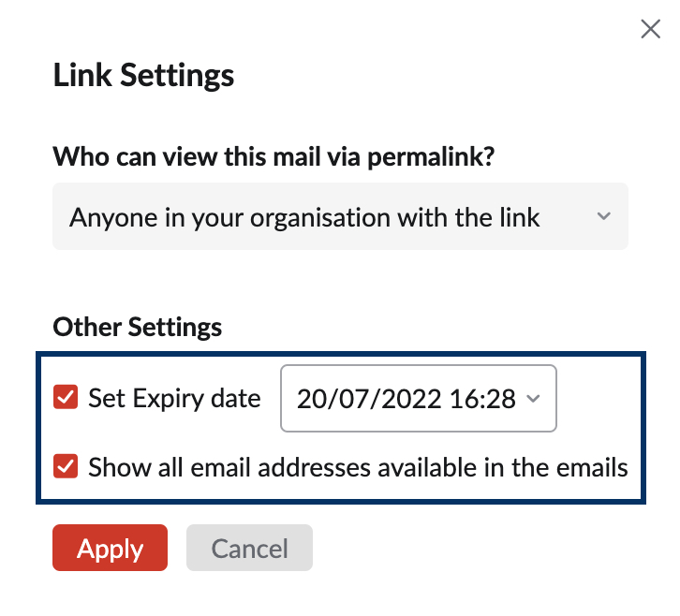This screenshot has width=680, height=616.
Task: Click the 'Show all email addresses' label text
Action: (x=358, y=466)
